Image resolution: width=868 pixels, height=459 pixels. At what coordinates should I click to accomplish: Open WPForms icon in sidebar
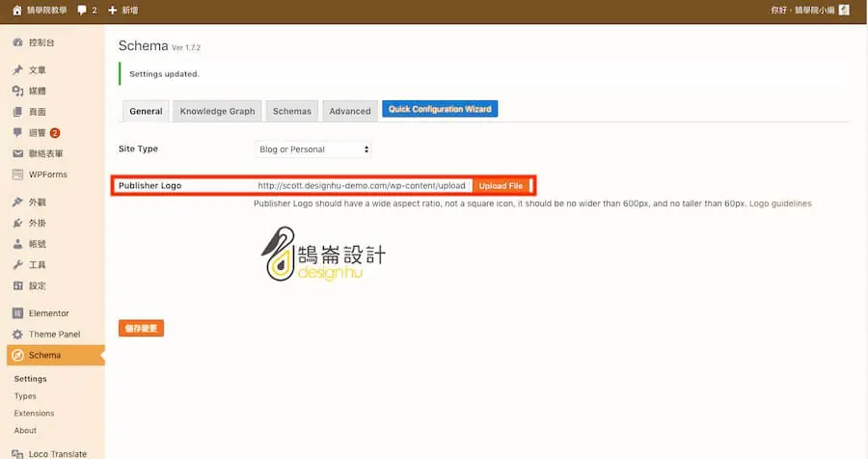click(x=17, y=175)
